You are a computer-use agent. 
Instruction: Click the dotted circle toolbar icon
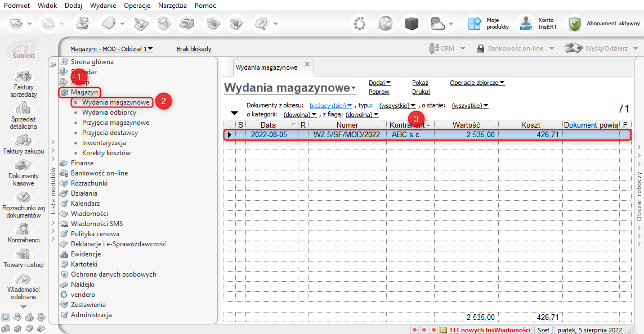(x=359, y=24)
